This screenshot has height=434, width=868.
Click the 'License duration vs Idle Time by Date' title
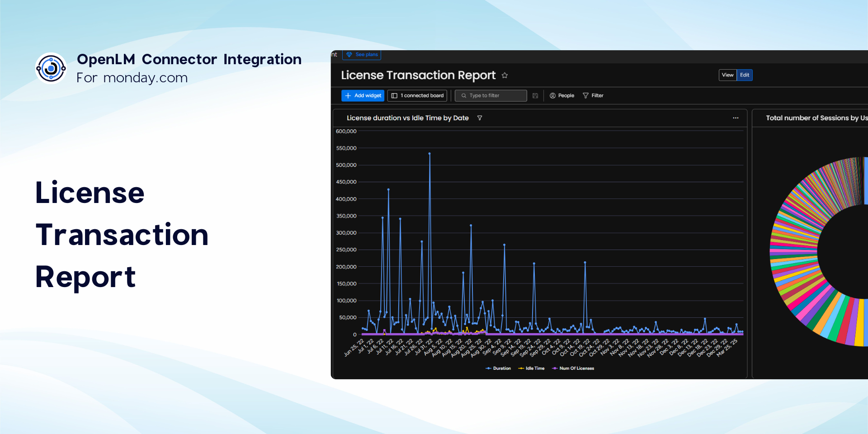pyautogui.click(x=407, y=118)
